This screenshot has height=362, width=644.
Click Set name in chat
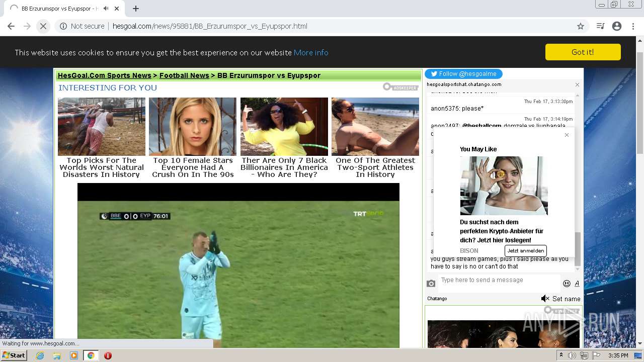pyautogui.click(x=567, y=299)
